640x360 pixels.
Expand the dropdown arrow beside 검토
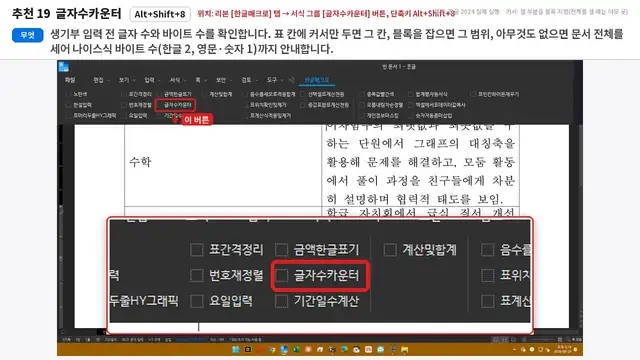[x=256, y=80]
